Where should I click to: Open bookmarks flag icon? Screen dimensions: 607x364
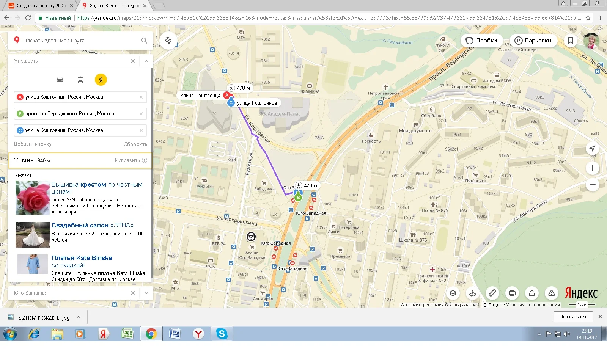(x=571, y=41)
